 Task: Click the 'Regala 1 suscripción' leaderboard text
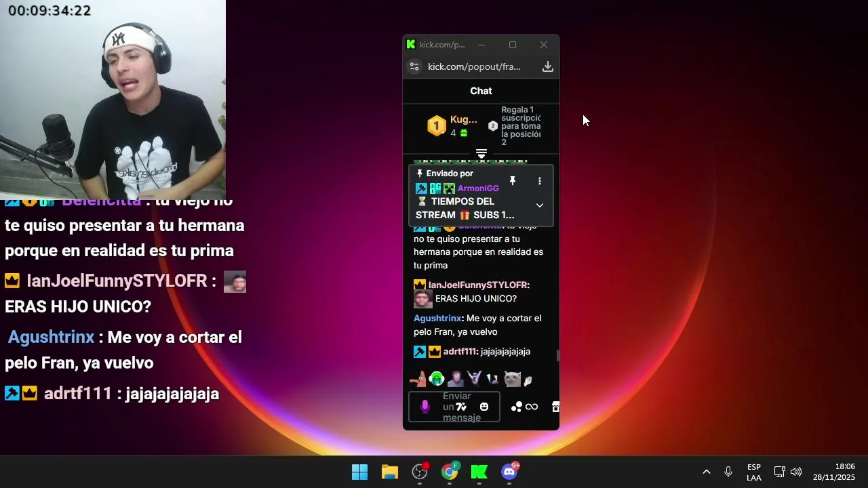tap(521, 126)
